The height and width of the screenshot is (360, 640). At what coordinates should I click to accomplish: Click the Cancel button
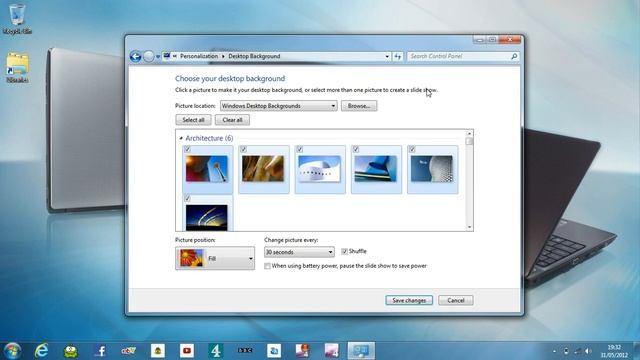[456, 300]
